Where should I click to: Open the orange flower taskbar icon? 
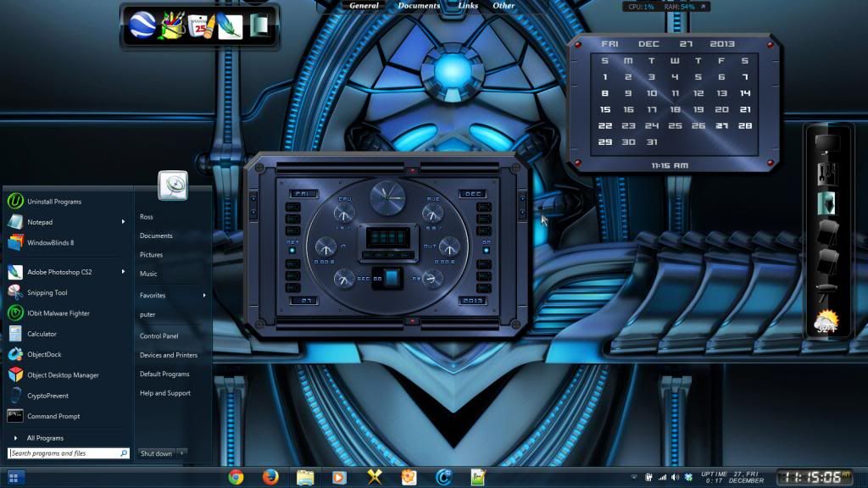pyautogui.click(x=409, y=477)
